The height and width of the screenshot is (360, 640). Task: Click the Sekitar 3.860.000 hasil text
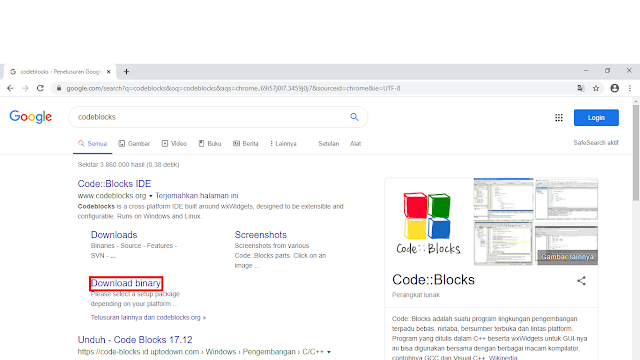click(128, 164)
